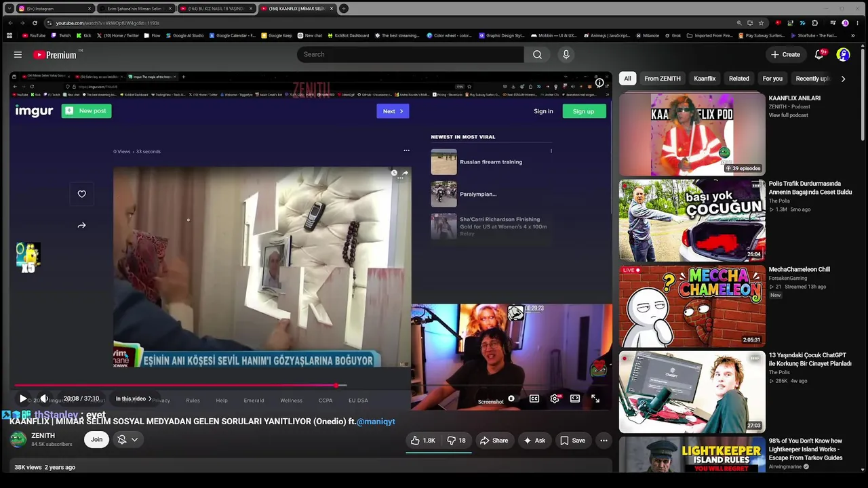Toggle subtitles with the CC button
This screenshot has height=488, width=868.
pyautogui.click(x=534, y=399)
